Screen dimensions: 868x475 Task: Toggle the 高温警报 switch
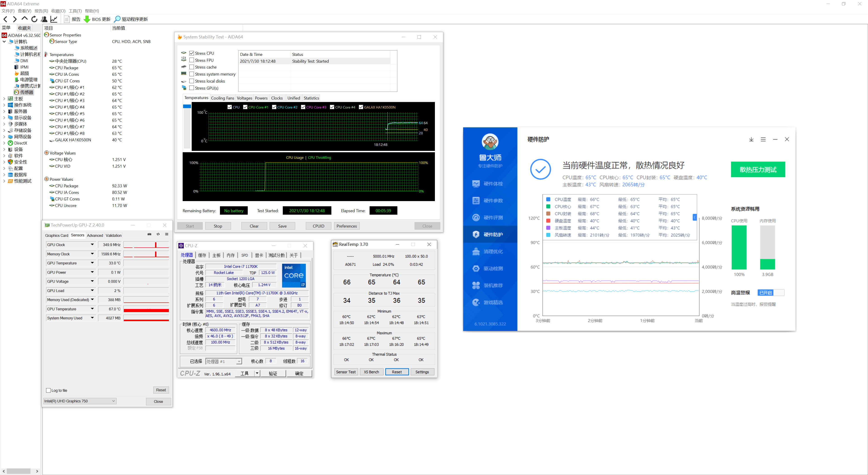coord(771,293)
